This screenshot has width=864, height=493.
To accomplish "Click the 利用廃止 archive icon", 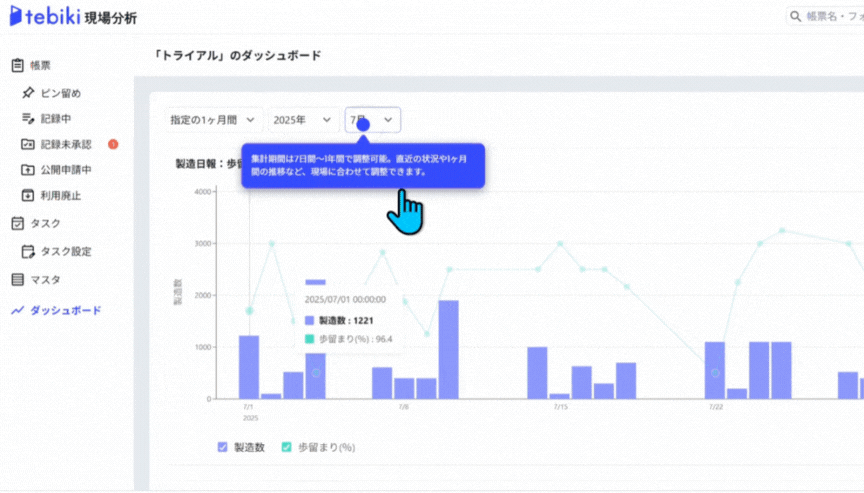I will coord(28,196).
